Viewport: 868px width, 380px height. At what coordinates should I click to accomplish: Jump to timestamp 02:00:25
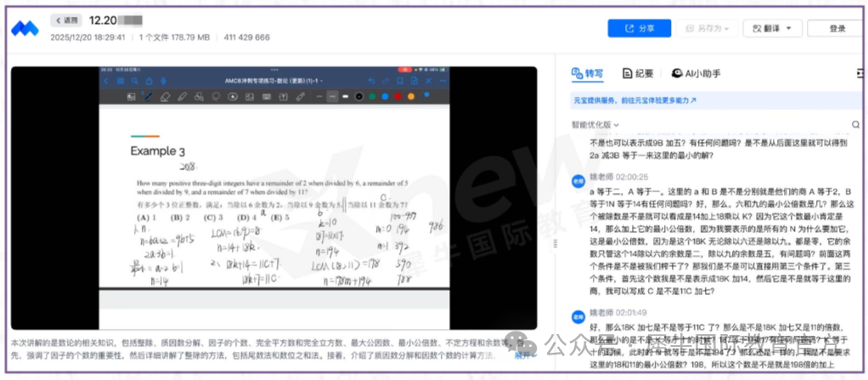(x=633, y=178)
